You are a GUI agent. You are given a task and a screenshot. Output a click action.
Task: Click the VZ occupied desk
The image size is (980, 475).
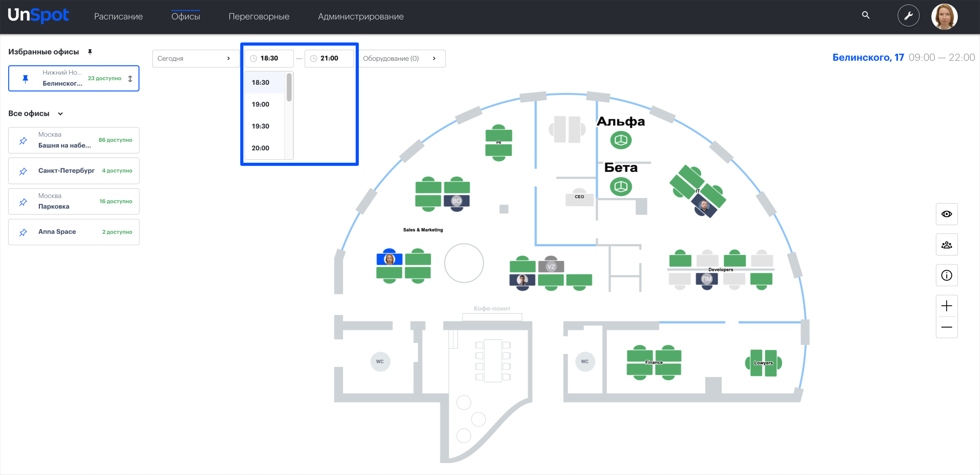point(551,265)
